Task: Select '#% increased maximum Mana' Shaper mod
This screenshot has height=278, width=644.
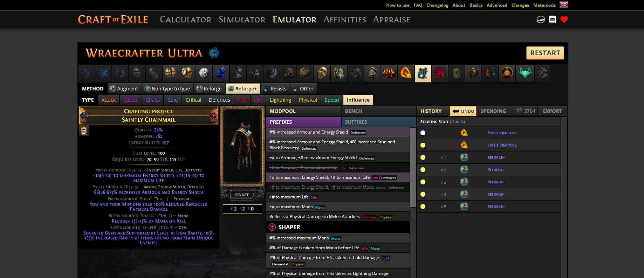Action: [x=338, y=238]
